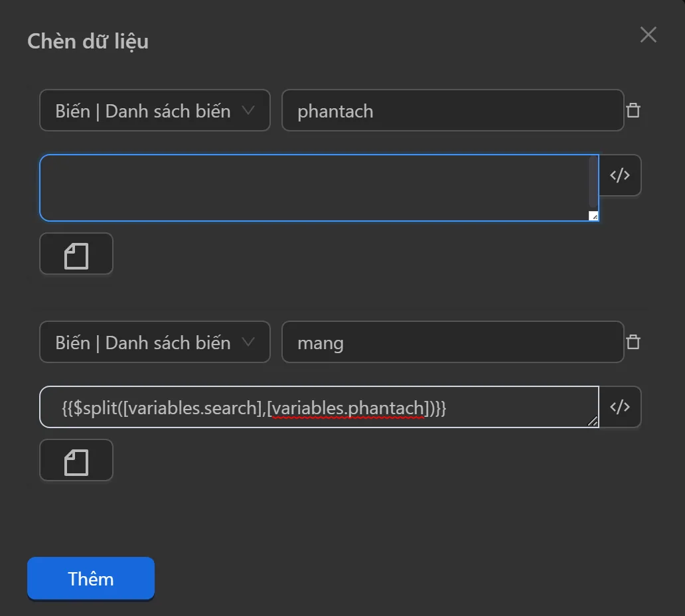Click inside the empty phantach value textarea
Viewport: 685px width, 616px height.
coord(312,188)
